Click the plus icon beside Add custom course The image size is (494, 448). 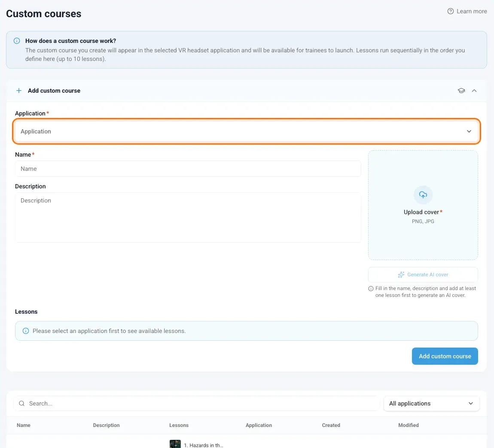(19, 91)
